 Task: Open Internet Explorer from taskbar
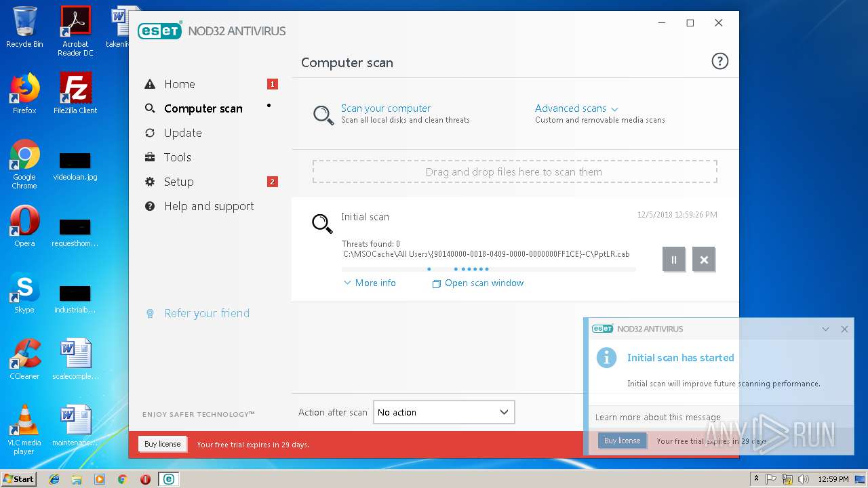coord(54,479)
